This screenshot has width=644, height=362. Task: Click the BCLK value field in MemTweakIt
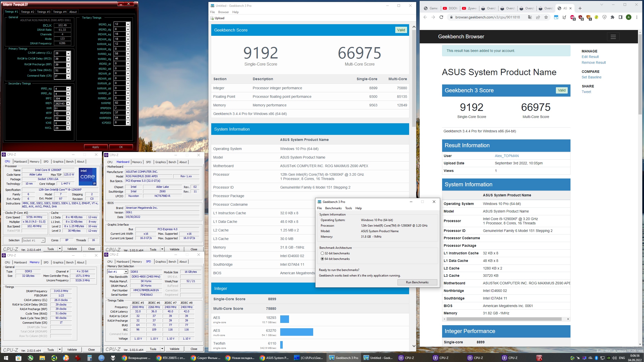coord(62,25)
